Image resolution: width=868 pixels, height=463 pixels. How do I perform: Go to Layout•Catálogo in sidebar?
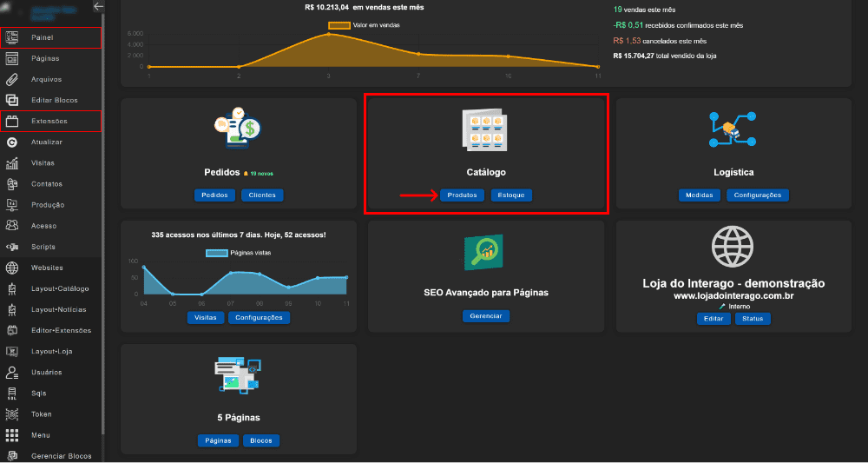[59, 288]
